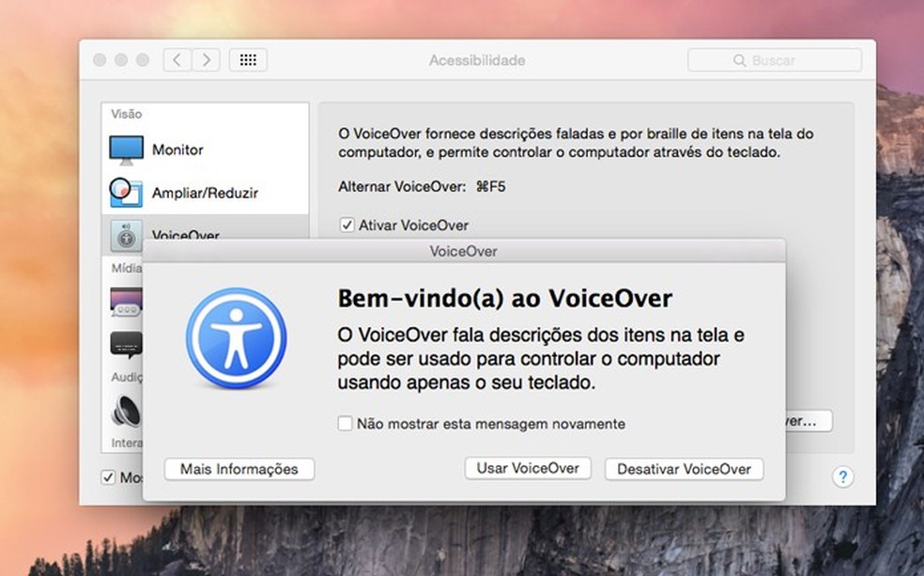Click the Bem-vindo(a) ao VoiceOver heading
Screen dimensions: 924x576
pyautogui.click(x=504, y=298)
